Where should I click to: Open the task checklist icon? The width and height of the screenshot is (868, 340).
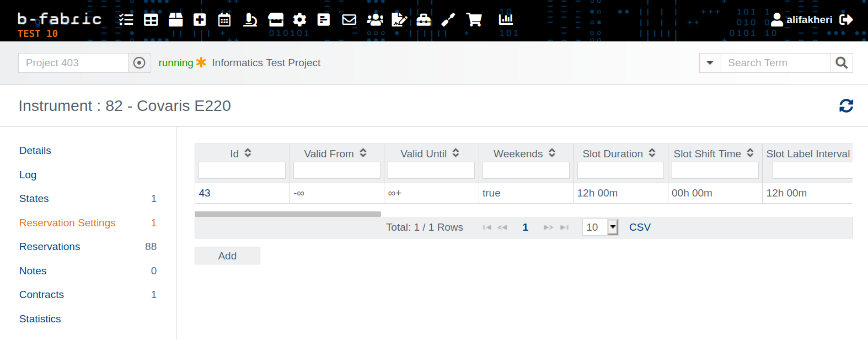[x=126, y=20]
